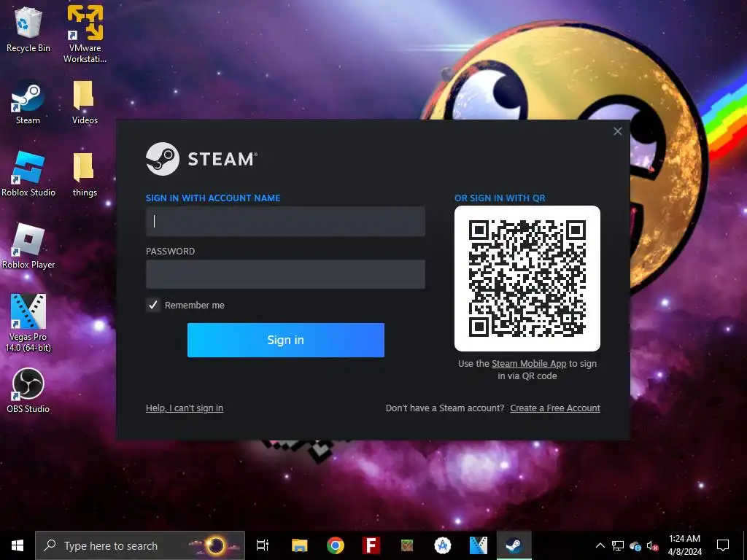Screen dimensions: 747x560
Task: Click the taskbar search box
Action: coord(140,545)
